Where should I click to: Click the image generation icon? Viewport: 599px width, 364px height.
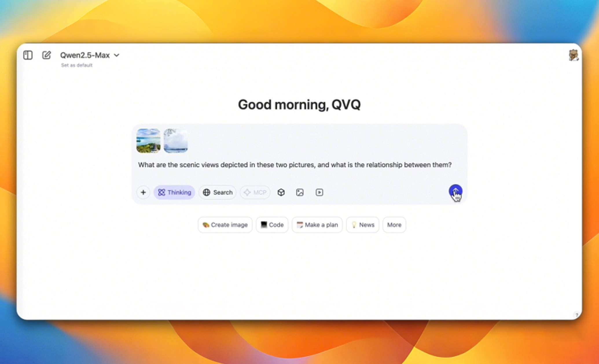300,192
